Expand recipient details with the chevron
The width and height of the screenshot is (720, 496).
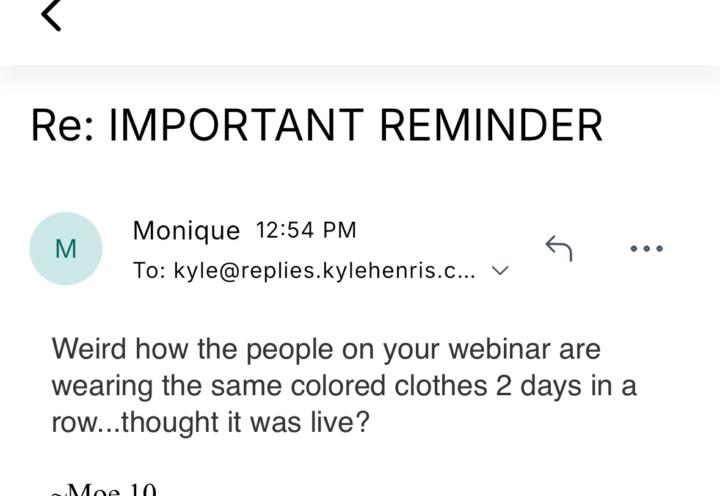501,271
